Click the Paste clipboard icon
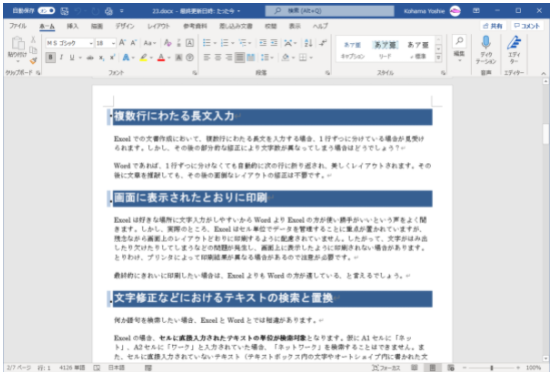Image resolution: width=550 pixels, height=372 pixels. (x=18, y=43)
